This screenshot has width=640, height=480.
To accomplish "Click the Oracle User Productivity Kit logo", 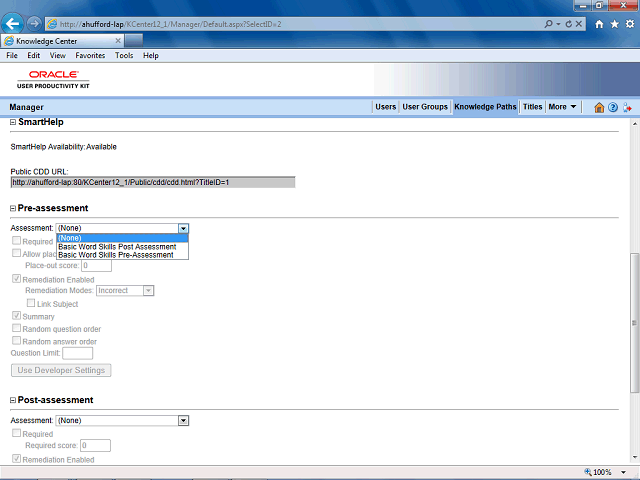I will pyautogui.click(x=53, y=79).
